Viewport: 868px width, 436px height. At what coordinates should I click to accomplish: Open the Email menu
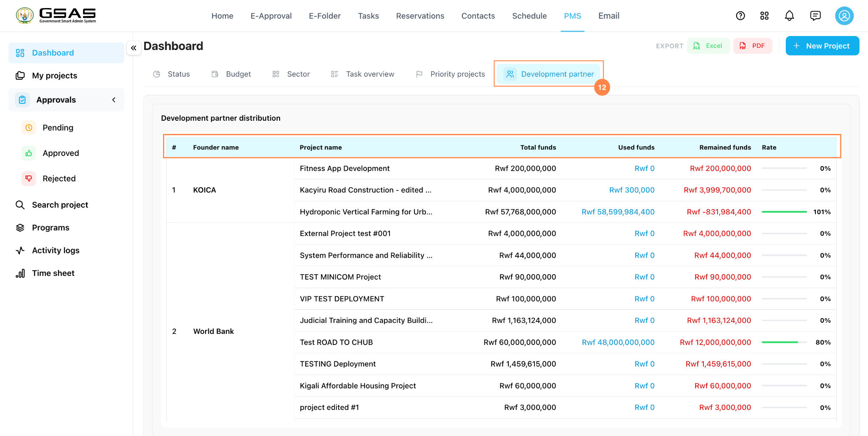coord(609,16)
